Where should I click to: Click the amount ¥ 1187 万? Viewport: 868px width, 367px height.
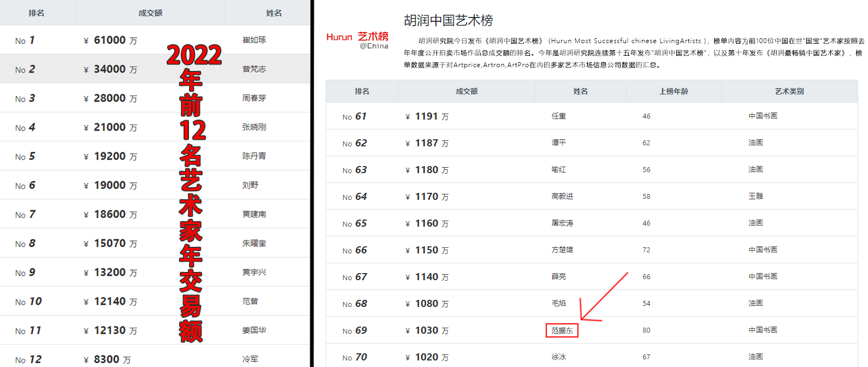click(x=427, y=143)
